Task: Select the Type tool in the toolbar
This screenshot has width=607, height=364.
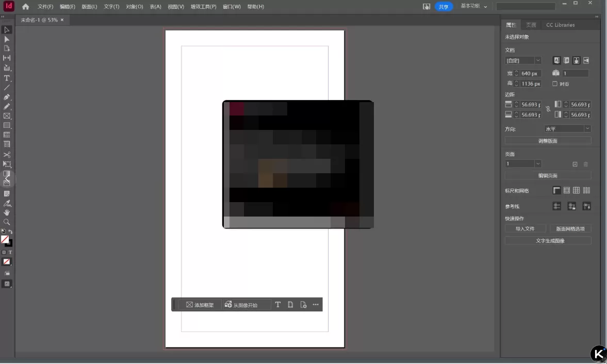Action: pos(7,78)
